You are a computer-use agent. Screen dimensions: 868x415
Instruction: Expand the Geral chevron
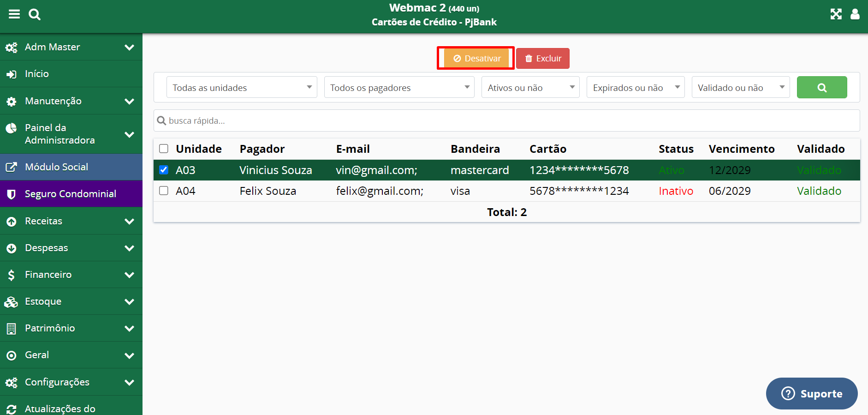(x=130, y=355)
